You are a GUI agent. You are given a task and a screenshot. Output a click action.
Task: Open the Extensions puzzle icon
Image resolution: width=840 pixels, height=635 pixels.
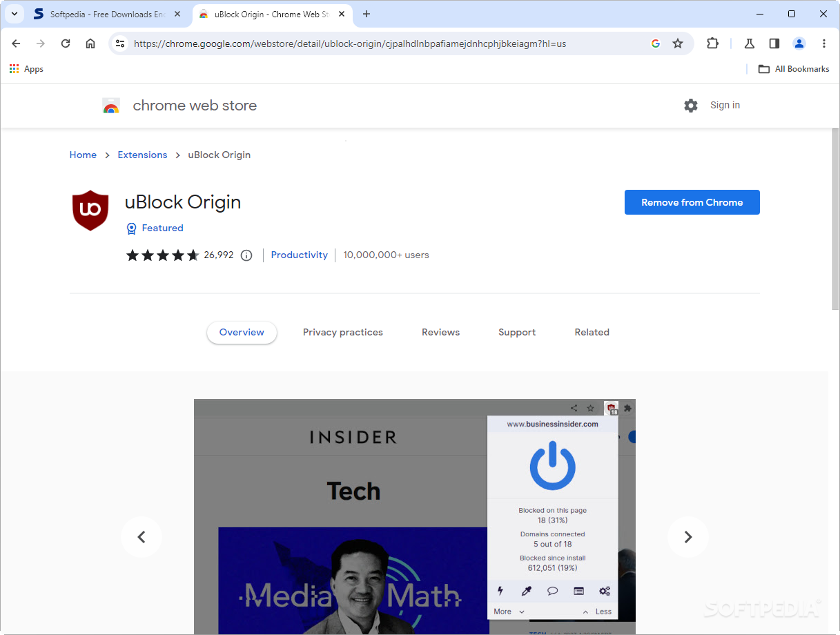click(713, 43)
